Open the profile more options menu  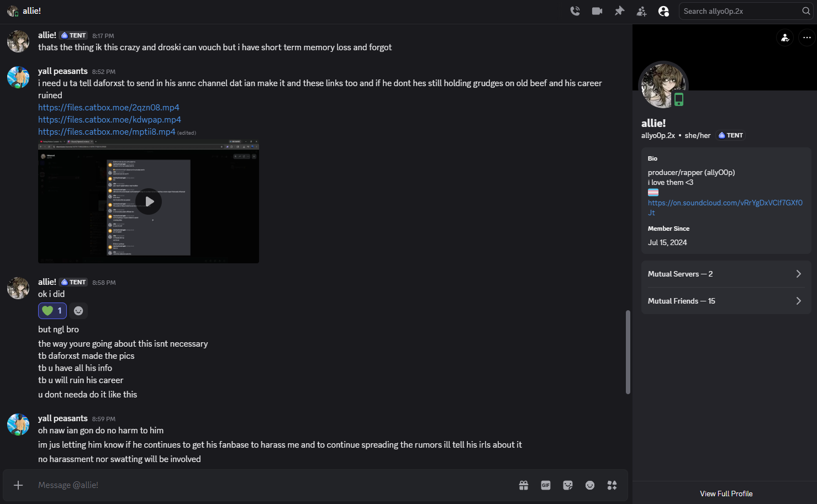[x=807, y=38]
